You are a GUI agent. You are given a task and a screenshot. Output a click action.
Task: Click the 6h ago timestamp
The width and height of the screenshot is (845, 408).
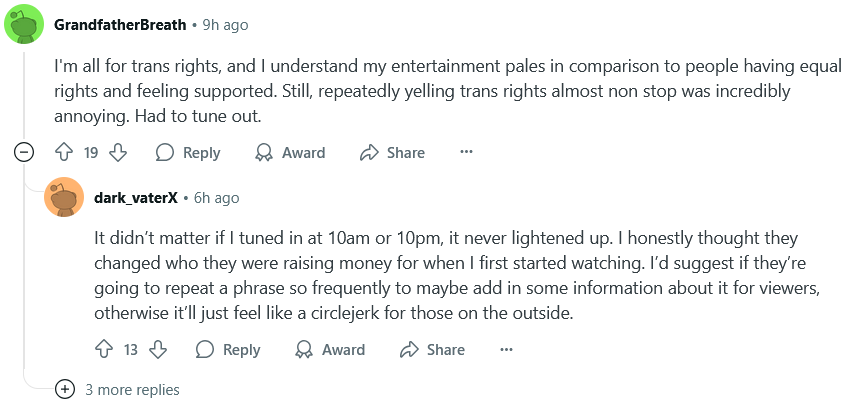click(x=216, y=198)
